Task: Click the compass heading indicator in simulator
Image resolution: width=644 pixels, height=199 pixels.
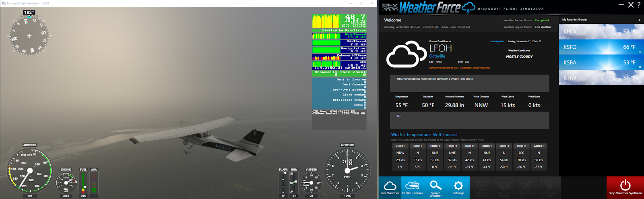Action: tap(29, 35)
